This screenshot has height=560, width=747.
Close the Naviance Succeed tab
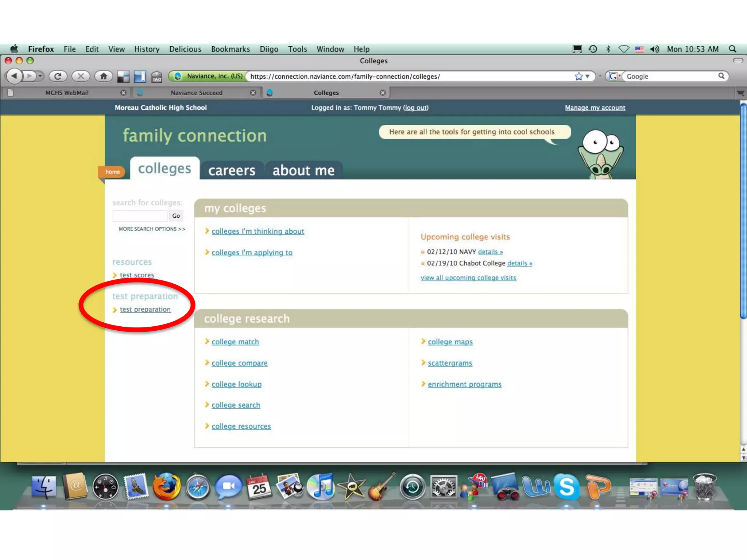coord(253,93)
